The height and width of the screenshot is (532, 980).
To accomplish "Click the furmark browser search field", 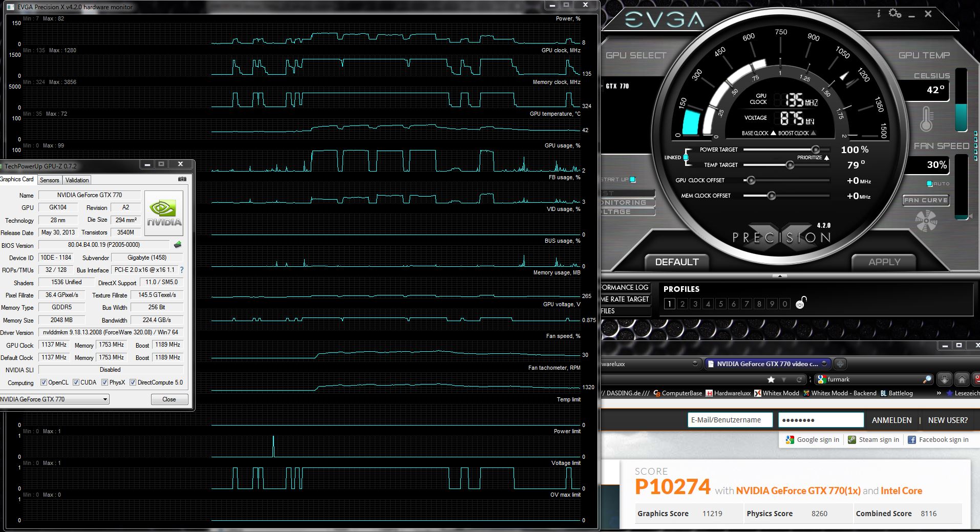I will pyautogui.click(x=875, y=379).
